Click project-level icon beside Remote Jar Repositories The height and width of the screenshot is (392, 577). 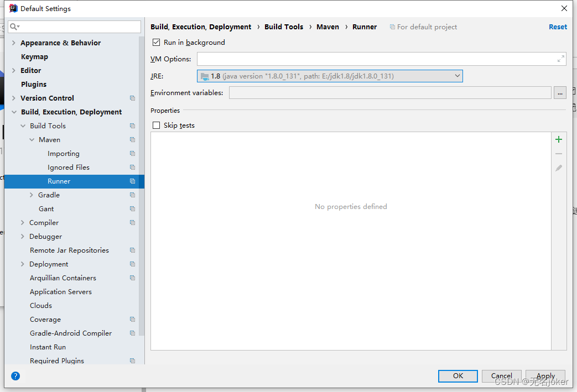132,250
